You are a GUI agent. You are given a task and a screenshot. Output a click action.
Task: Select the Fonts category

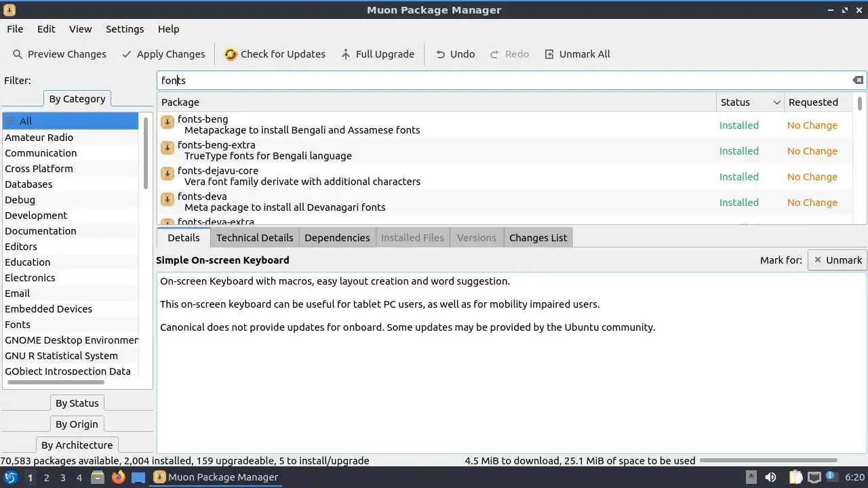(x=71, y=325)
